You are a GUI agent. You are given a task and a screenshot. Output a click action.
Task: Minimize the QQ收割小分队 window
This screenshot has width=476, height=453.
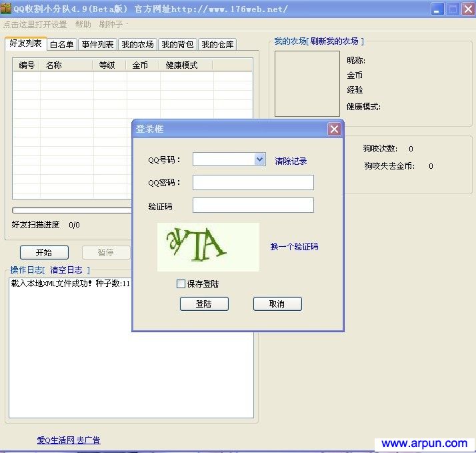point(437,9)
